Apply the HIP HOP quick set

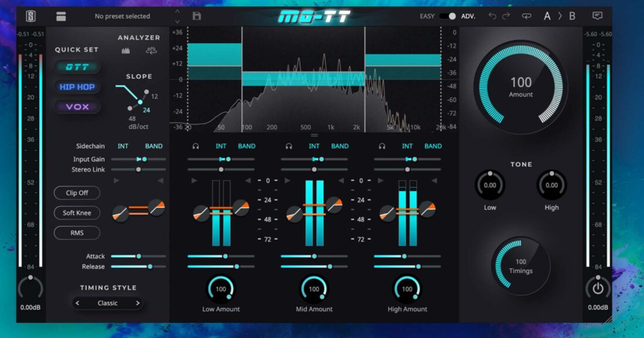pos(77,87)
